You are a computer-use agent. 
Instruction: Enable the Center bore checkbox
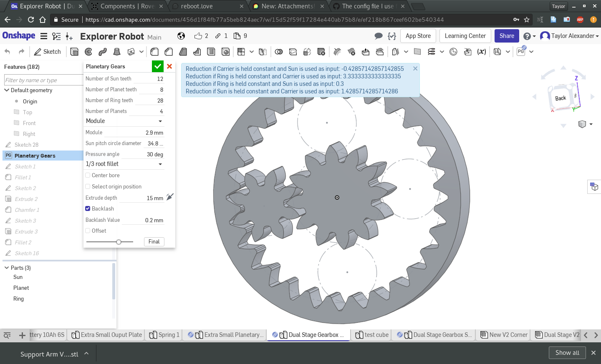pyautogui.click(x=88, y=176)
